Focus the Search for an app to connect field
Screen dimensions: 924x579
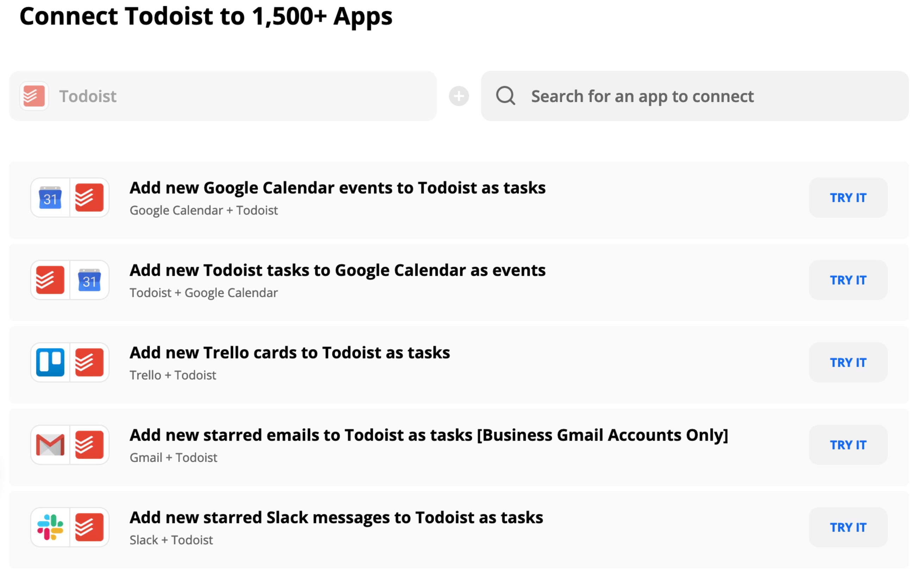click(x=694, y=96)
